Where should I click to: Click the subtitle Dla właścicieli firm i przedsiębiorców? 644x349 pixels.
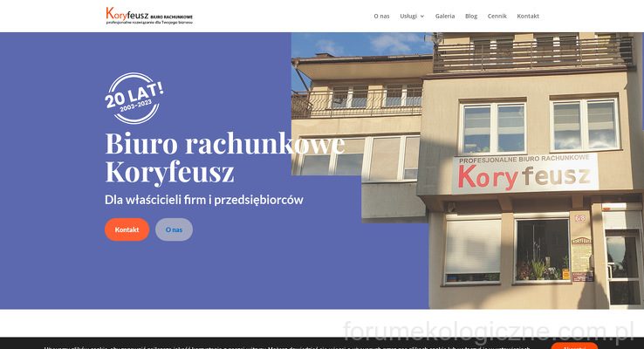(x=203, y=199)
